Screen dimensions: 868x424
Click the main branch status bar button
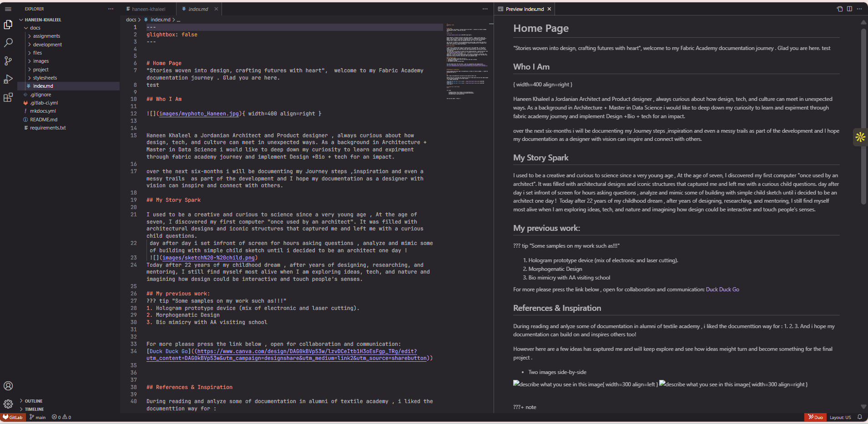tap(38, 417)
